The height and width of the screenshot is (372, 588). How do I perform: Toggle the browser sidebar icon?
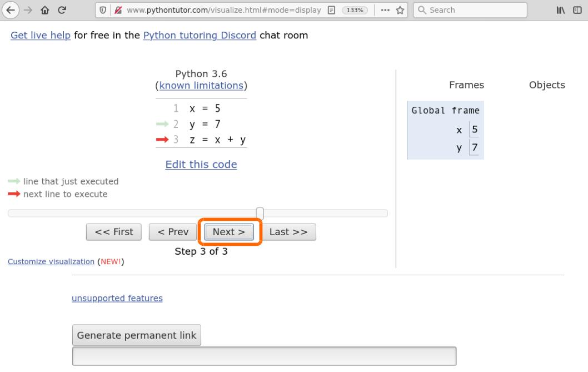tap(579, 9)
